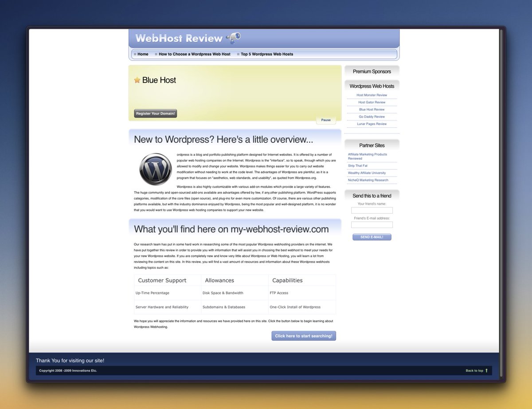This screenshot has height=409, width=532.
Task: Open the Blue Host Review link
Action: pos(372,109)
